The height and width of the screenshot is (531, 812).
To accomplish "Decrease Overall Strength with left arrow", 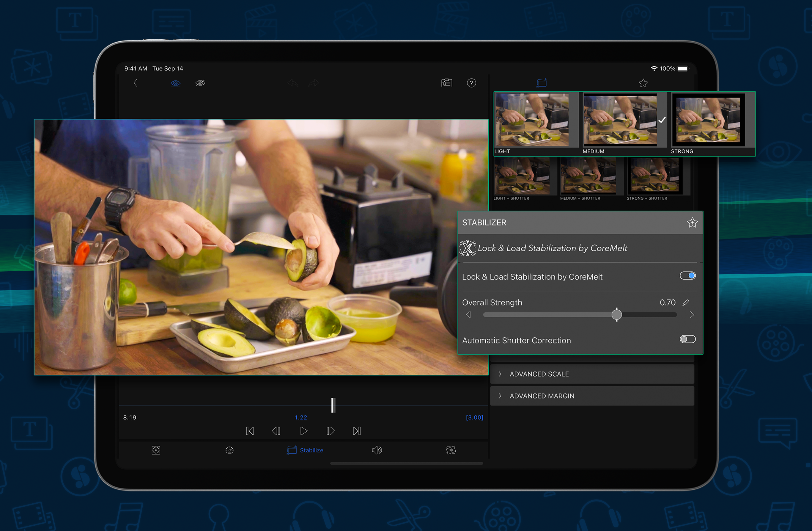I will [468, 314].
